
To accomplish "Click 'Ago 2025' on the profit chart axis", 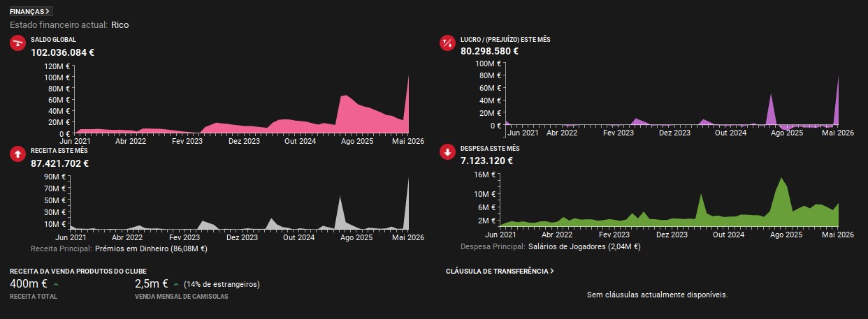I will coord(786,132).
